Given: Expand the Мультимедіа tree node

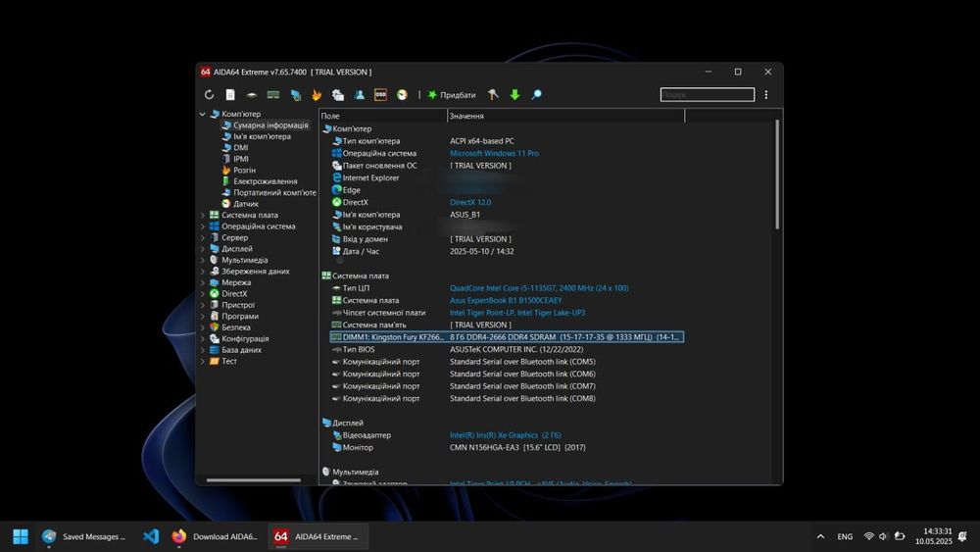Looking at the screenshot, I should [x=203, y=260].
